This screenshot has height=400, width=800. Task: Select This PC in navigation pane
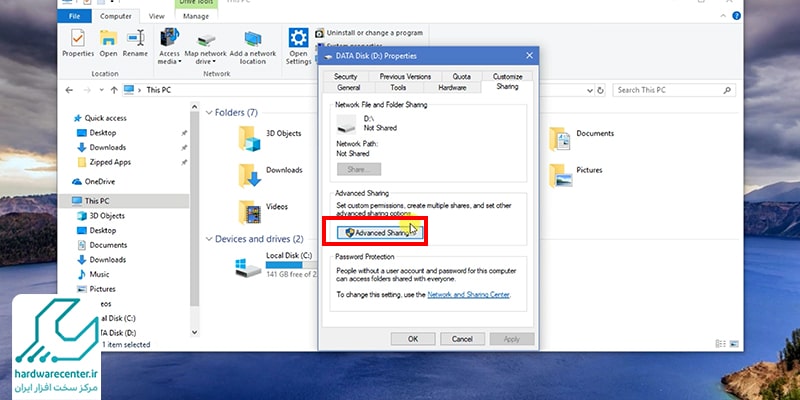[123, 201]
